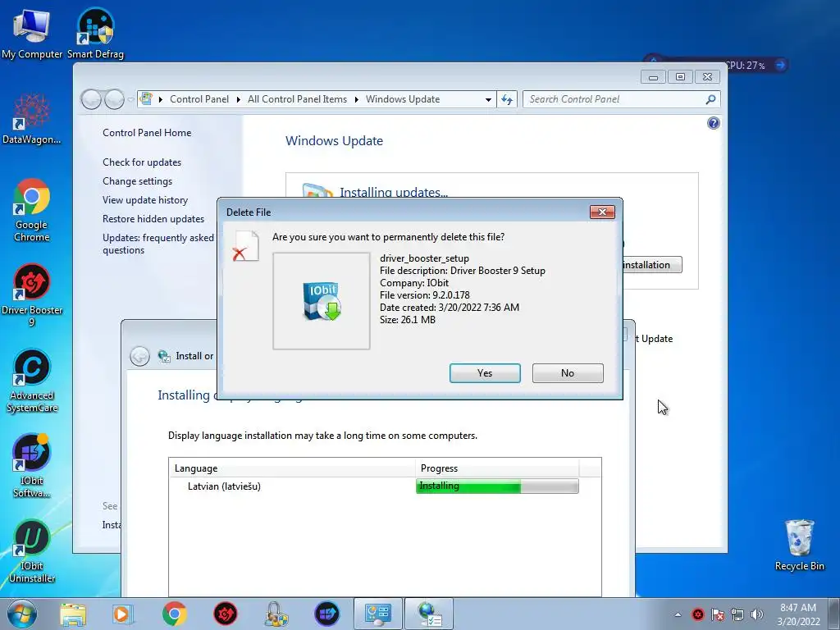
Task: Click the CPU: 27% monitor widget
Action: (x=745, y=66)
